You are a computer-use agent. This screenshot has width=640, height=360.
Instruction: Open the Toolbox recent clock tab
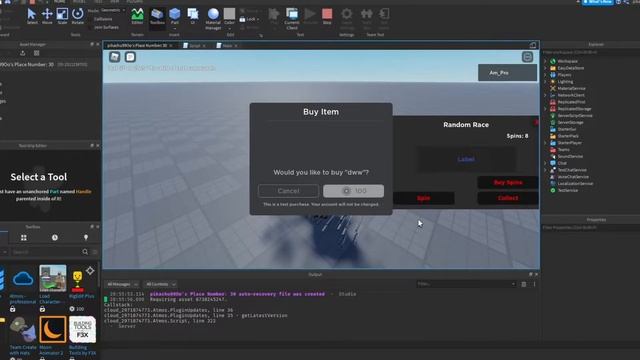[x=55, y=238]
